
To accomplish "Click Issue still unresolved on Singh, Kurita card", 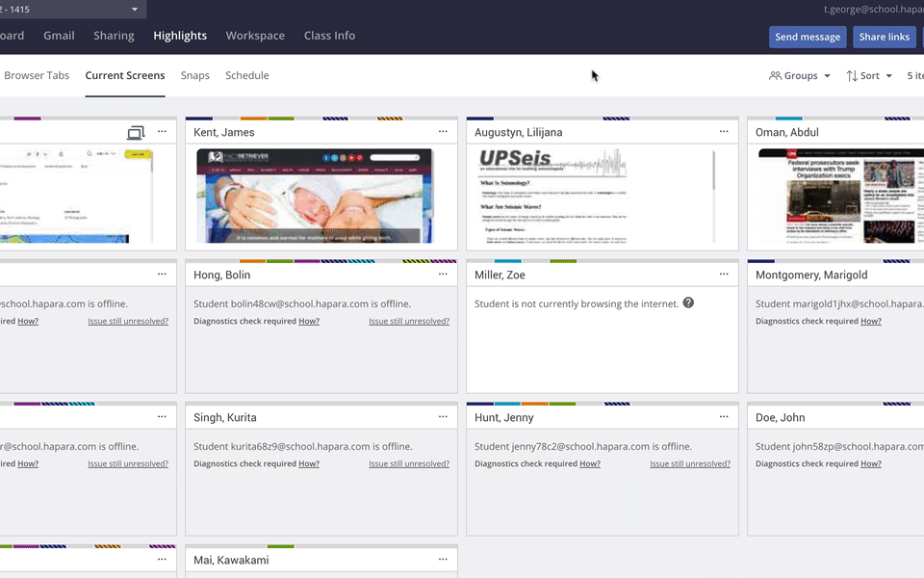I will pos(409,463).
